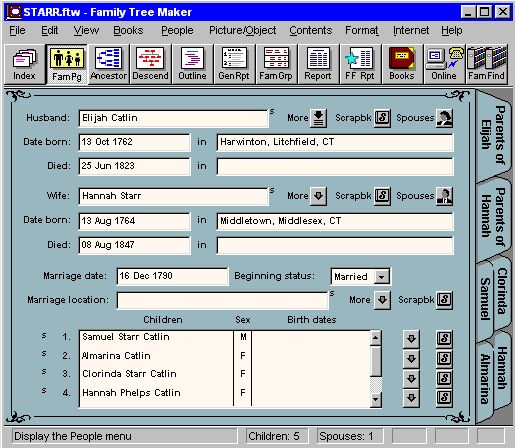Open the Spouses icon for husband Elijah Catlin
515x448 pixels.
(444, 118)
